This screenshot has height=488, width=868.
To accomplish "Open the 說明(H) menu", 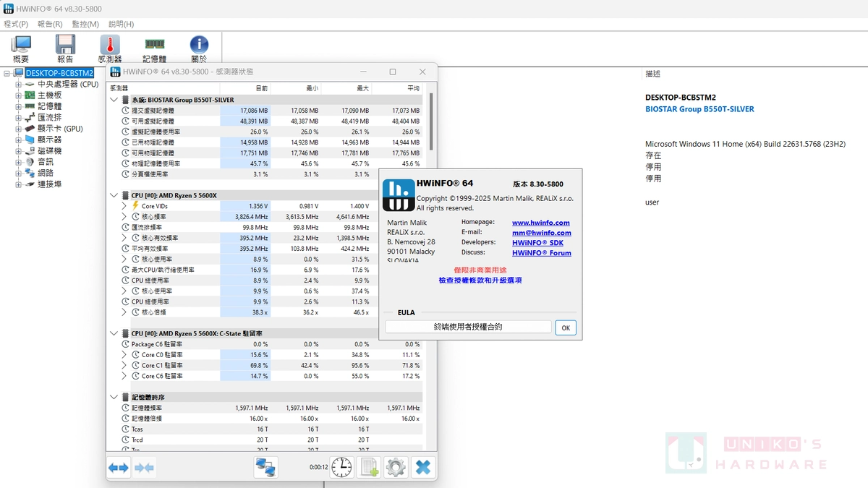I will point(121,24).
